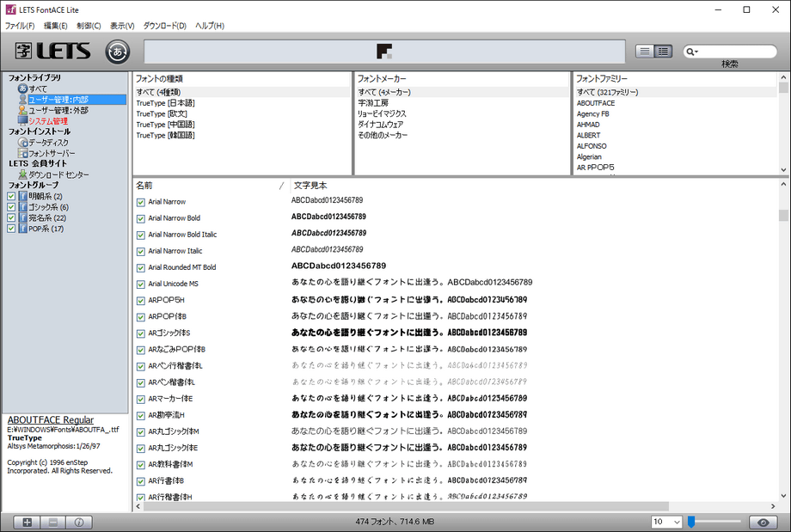Select ダイナコムウェア font maker
Image resolution: width=791 pixels, height=532 pixels.
point(380,125)
